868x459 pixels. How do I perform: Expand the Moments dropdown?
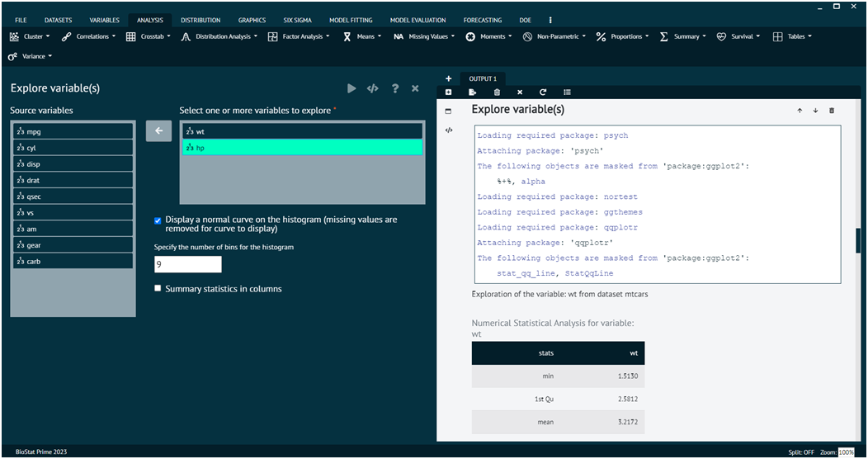(x=488, y=36)
